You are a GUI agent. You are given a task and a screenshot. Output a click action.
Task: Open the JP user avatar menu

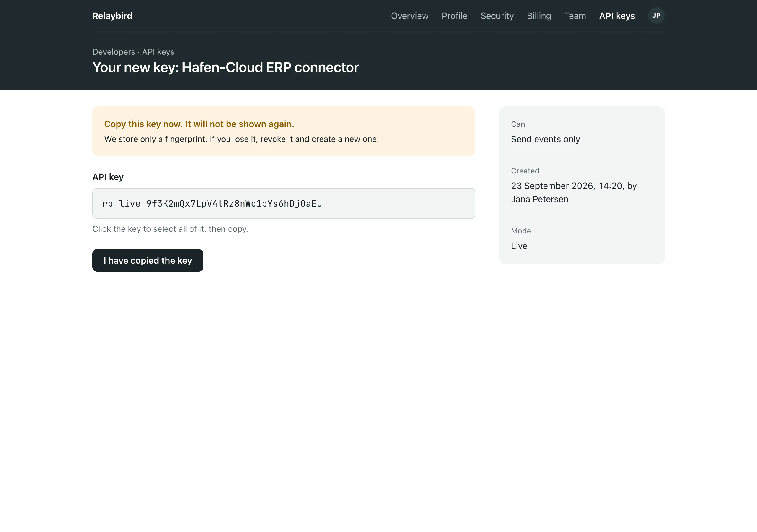click(656, 15)
